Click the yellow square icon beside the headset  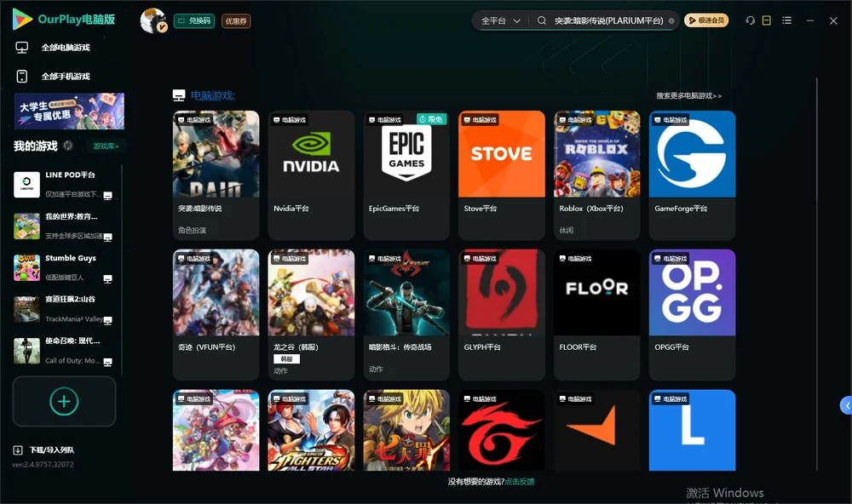pos(767,20)
